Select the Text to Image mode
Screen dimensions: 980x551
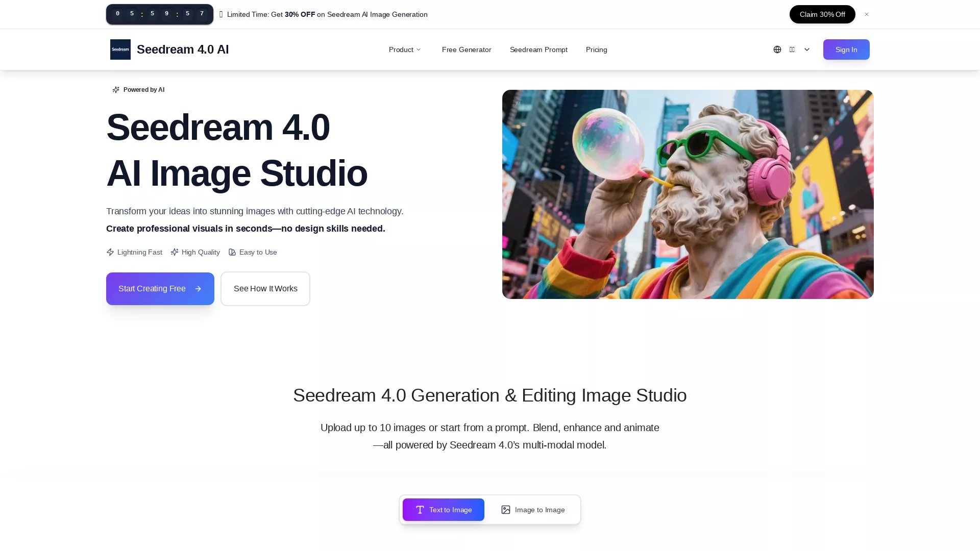(x=443, y=510)
